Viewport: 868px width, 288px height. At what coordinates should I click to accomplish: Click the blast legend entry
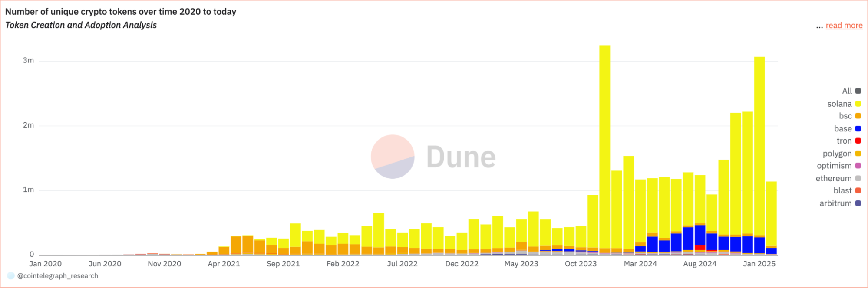847,190
